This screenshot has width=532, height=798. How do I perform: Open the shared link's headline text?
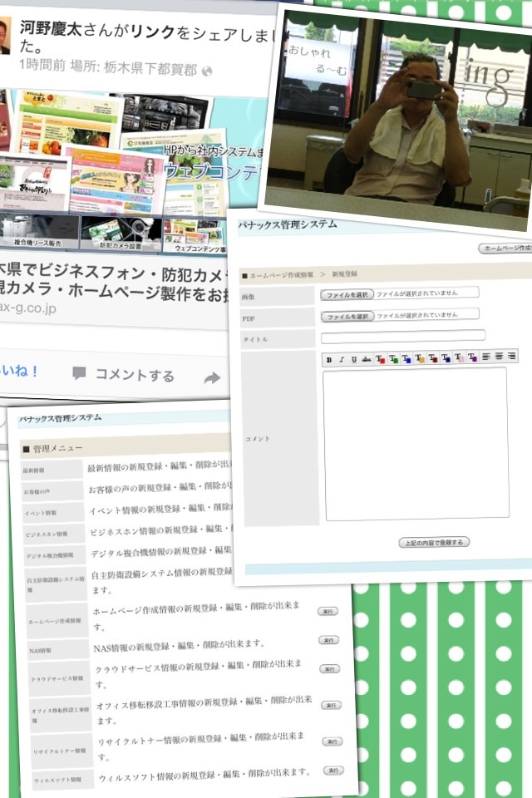pyautogui.click(x=114, y=283)
